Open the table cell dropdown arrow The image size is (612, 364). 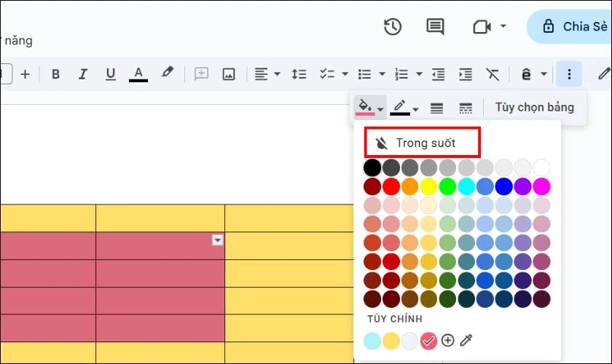(x=217, y=240)
